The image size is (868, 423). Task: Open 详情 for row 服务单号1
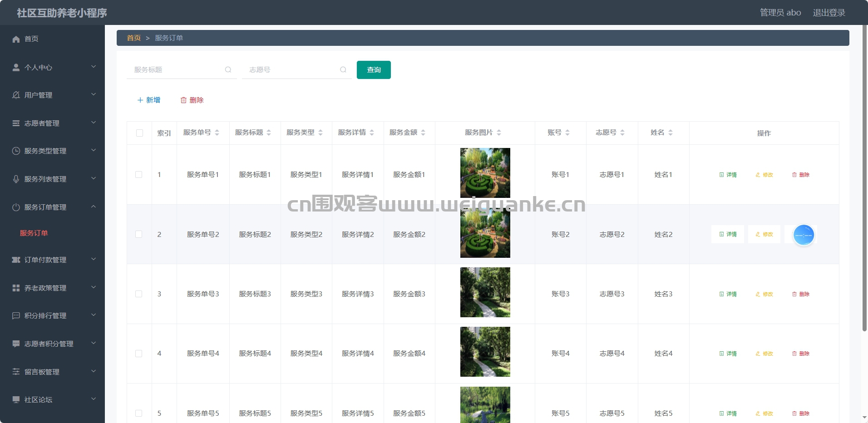tap(728, 175)
